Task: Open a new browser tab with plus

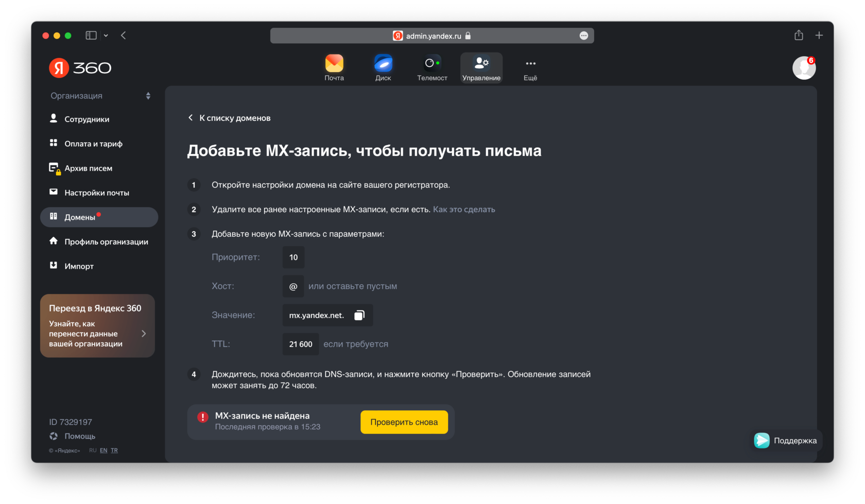Action: click(819, 35)
